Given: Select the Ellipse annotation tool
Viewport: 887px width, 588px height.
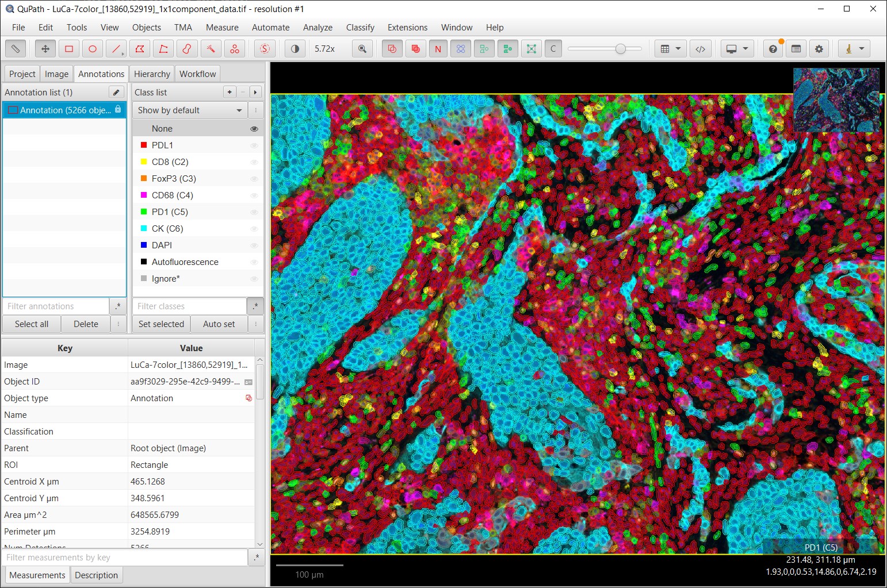Looking at the screenshot, I should [93, 49].
